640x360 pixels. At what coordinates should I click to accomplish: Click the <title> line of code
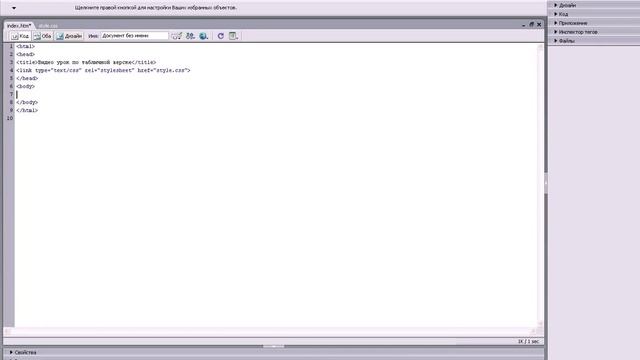(x=86, y=62)
